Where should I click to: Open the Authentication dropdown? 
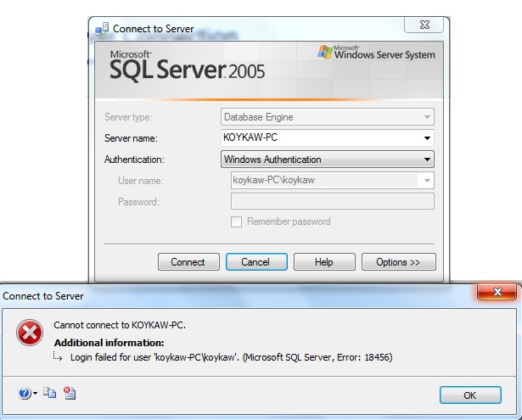328,159
